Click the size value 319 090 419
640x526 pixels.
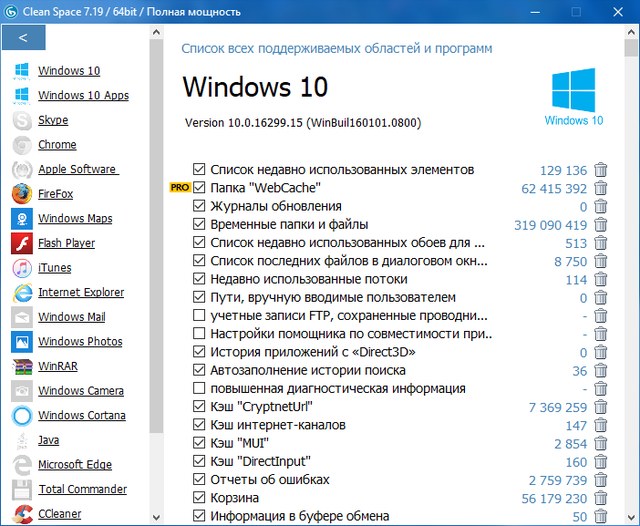click(x=550, y=225)
